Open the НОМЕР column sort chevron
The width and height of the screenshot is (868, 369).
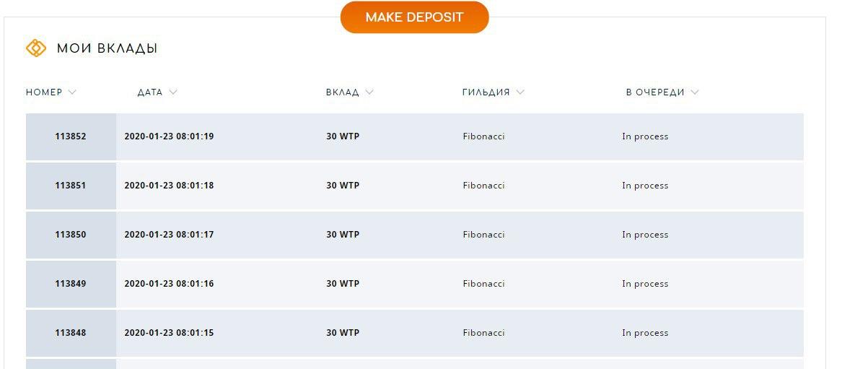click(71, 92)
